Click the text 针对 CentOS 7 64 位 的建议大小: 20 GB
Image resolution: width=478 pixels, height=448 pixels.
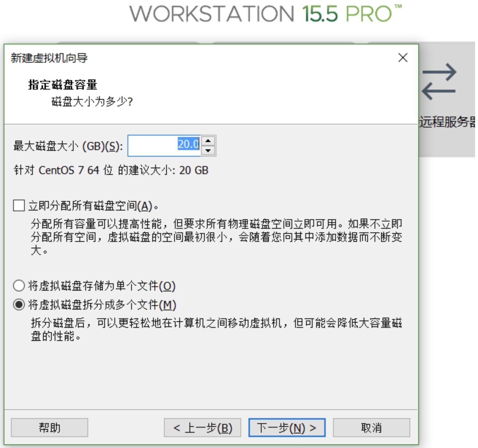click(111, 170)
